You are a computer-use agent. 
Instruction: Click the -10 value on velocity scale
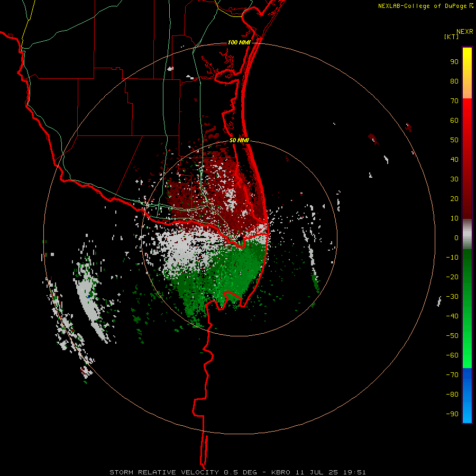[x=452, y=258]
